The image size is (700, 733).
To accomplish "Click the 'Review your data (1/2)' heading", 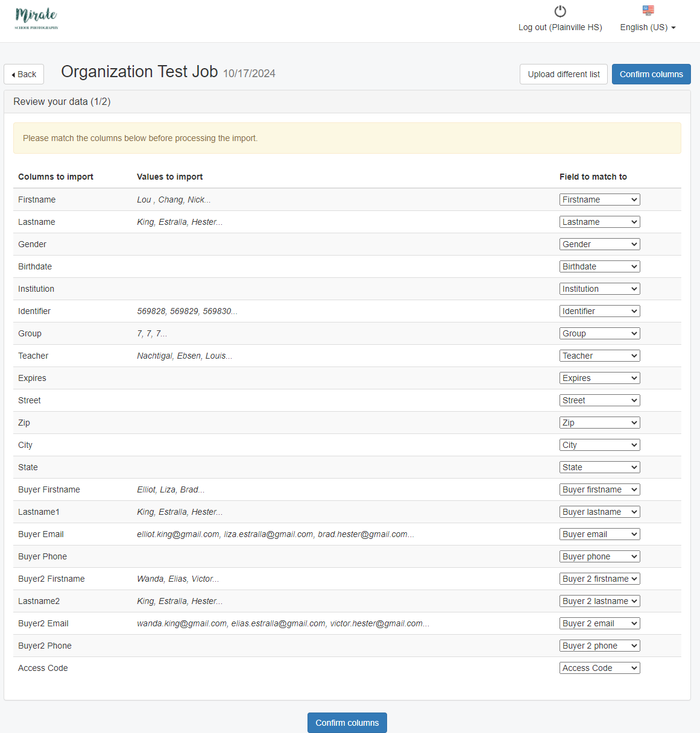I will click(x=62, y=101).
